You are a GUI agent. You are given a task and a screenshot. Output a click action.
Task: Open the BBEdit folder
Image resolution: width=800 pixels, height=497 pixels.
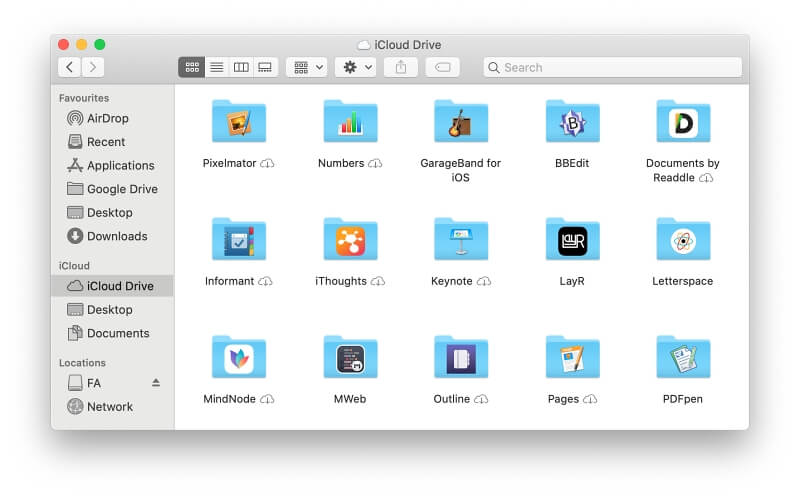click(x=572, y=121)
